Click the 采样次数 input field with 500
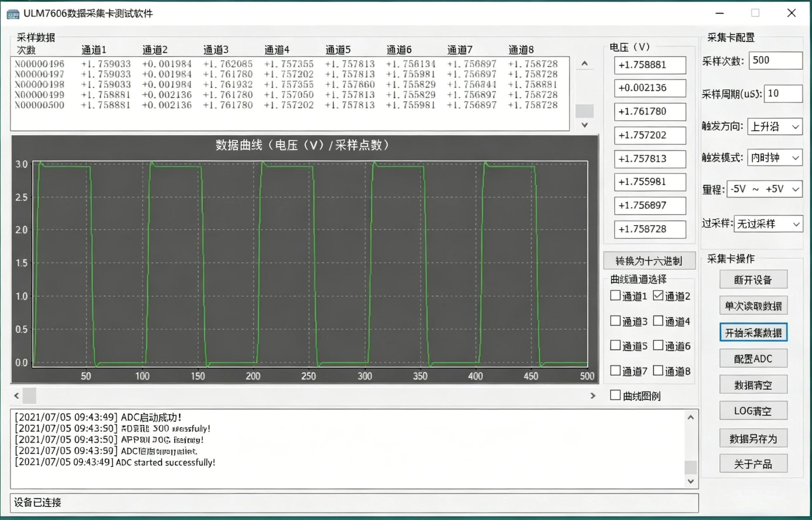The image size is (812, 520). [x=775, y=61]
